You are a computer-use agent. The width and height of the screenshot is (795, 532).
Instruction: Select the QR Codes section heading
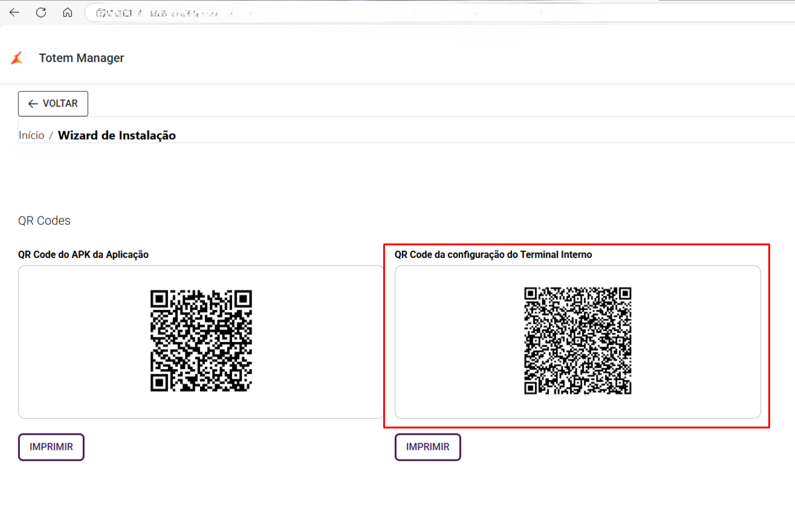tap(44, 221)
